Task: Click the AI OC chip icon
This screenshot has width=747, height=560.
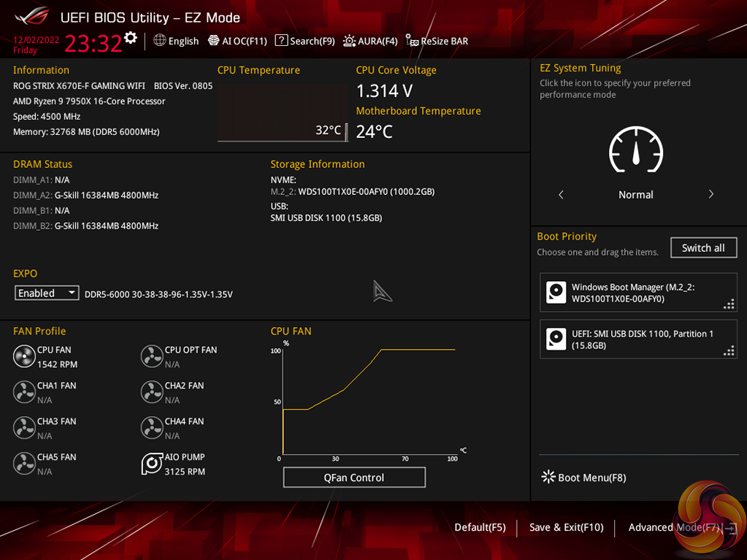Action: tap(213, 40)
